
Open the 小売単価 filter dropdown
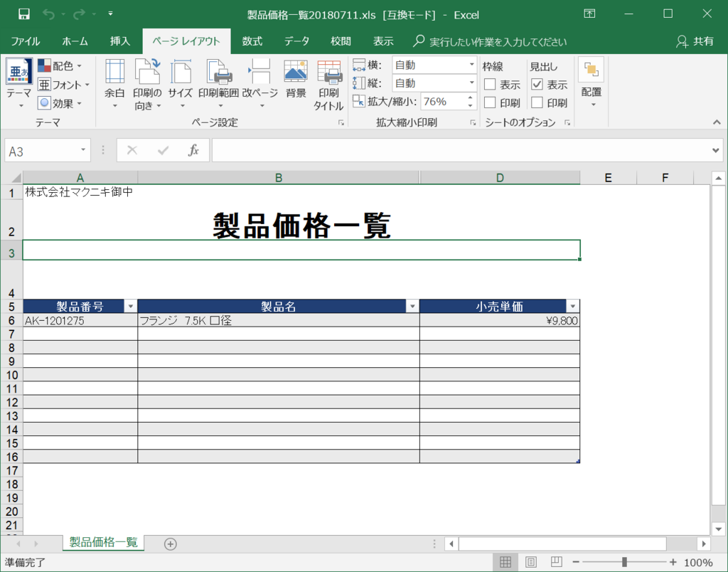(x=572, y=306)
